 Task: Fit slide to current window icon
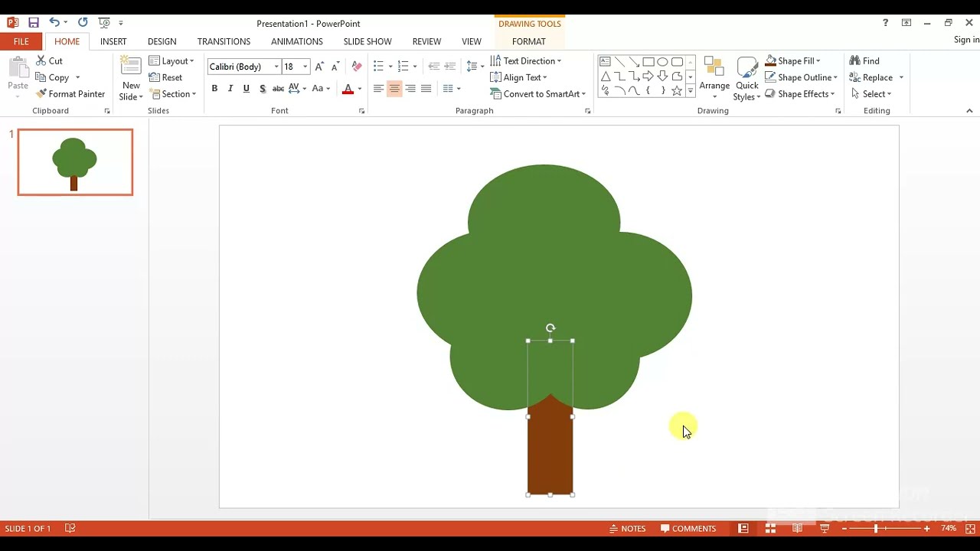pyautogui.click(x=970, y=529)
